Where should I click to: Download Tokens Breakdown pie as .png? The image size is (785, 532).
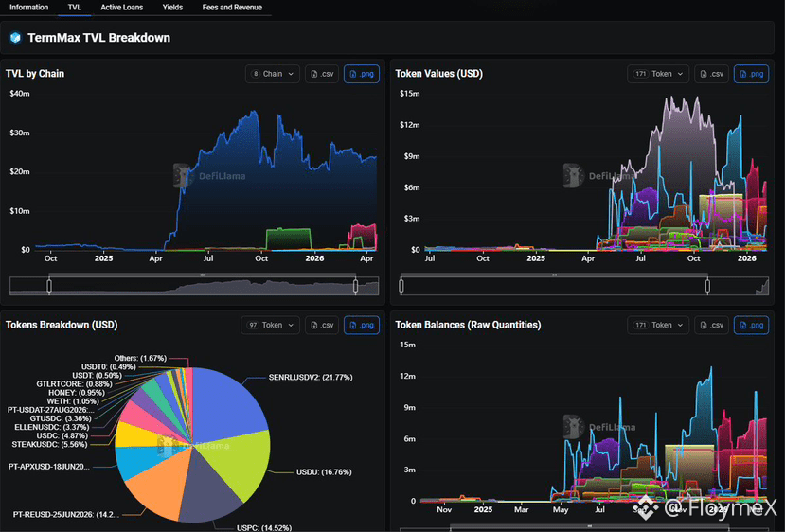pyautogui.click(x=362, y=325)
